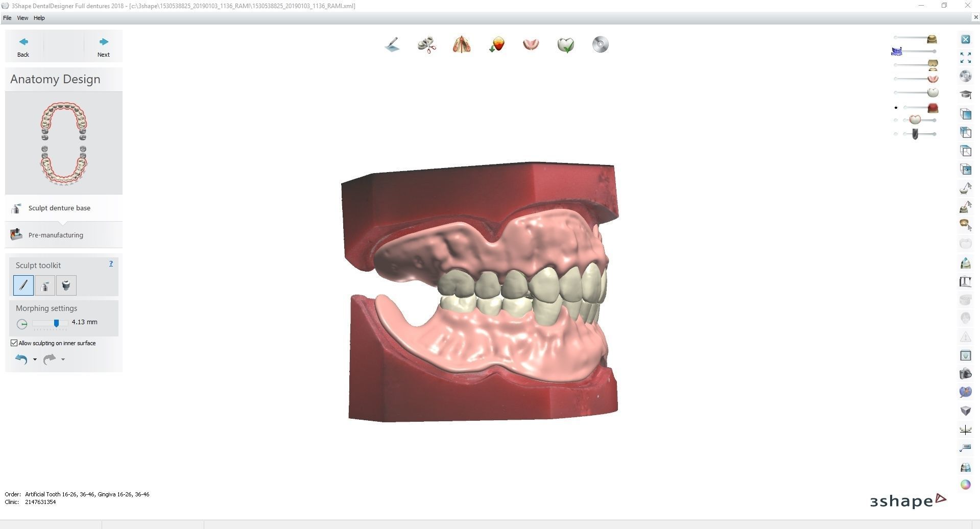Click the tooth arch overview diagram
This screenshot has height=529, width=980.
click(64, 143)
